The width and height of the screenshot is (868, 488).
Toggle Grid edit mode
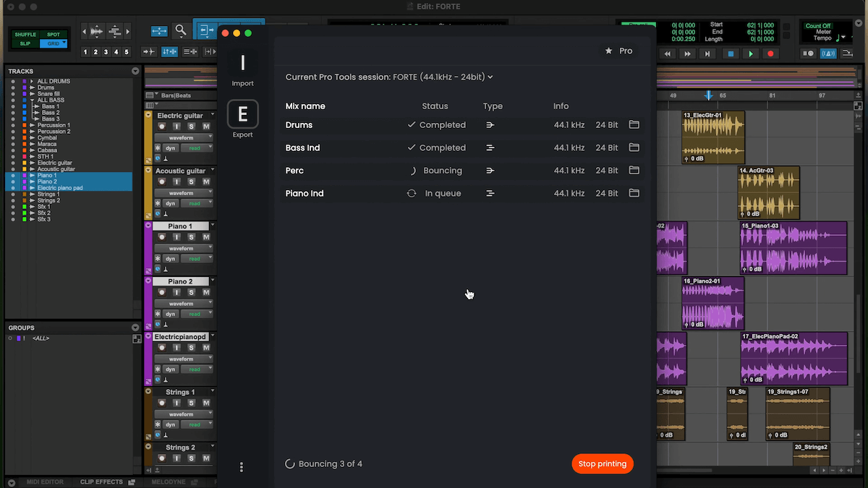[54, 43]
